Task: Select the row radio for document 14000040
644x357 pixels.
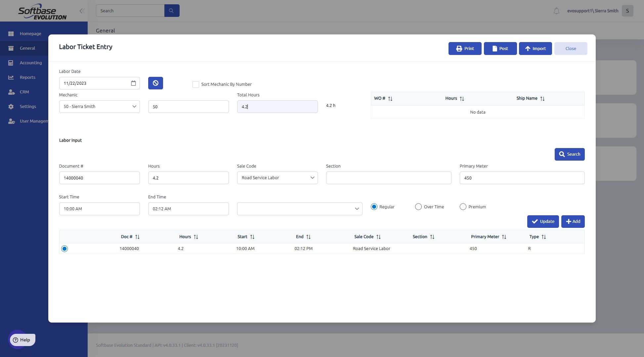Action: click(64, 249)
